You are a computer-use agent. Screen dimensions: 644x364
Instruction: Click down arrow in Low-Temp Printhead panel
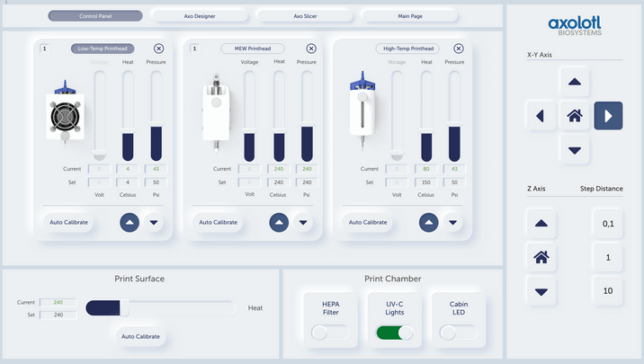(x=154, y=222)
